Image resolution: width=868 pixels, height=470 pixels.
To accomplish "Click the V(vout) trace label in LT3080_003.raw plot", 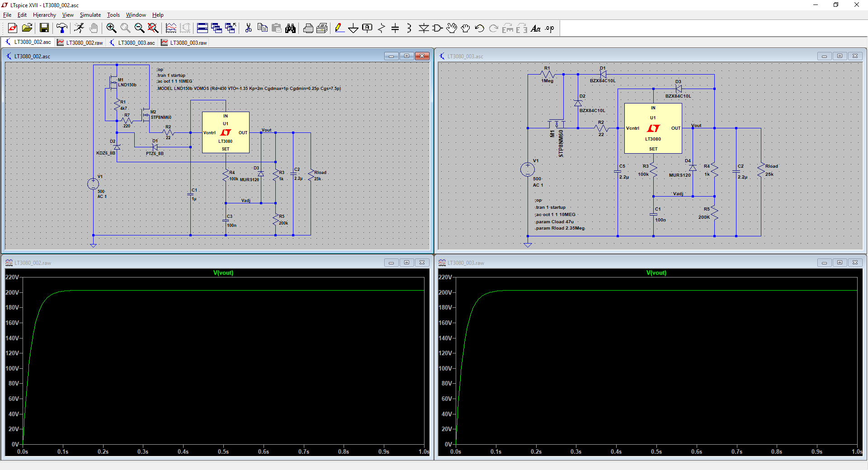I will coord(656,273).
